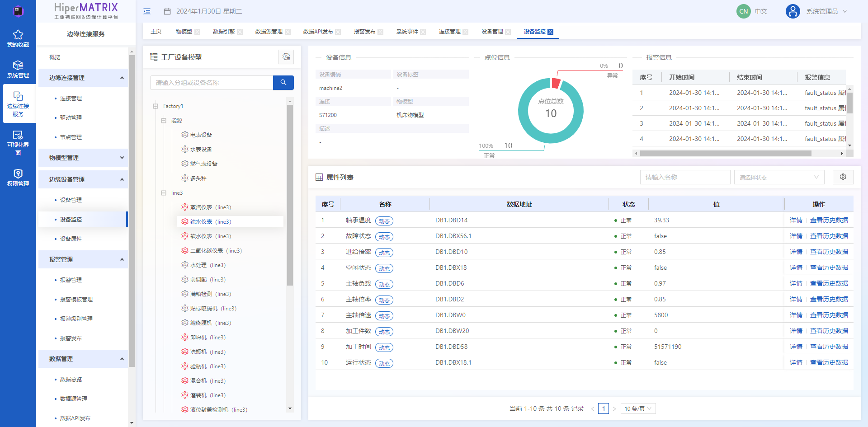Click the device icon next to 水表设备
The width and height of the screenshot is (868, 427).
tap(185, 149)
